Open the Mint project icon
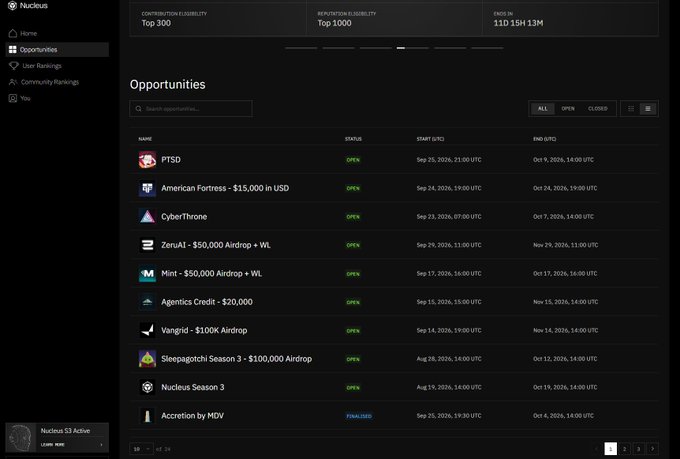The width and height of the screenshot is (680, 459). tap(147, 273)
